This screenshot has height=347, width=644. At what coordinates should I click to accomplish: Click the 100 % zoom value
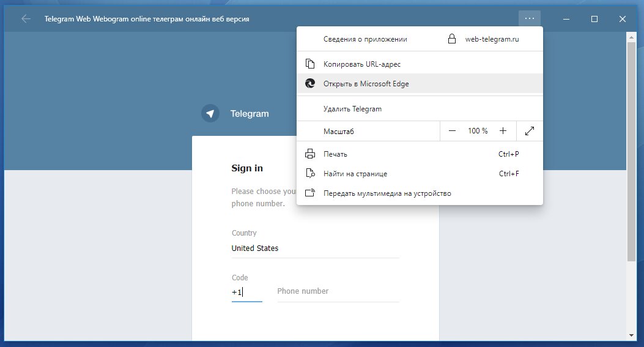pos(478,131)
